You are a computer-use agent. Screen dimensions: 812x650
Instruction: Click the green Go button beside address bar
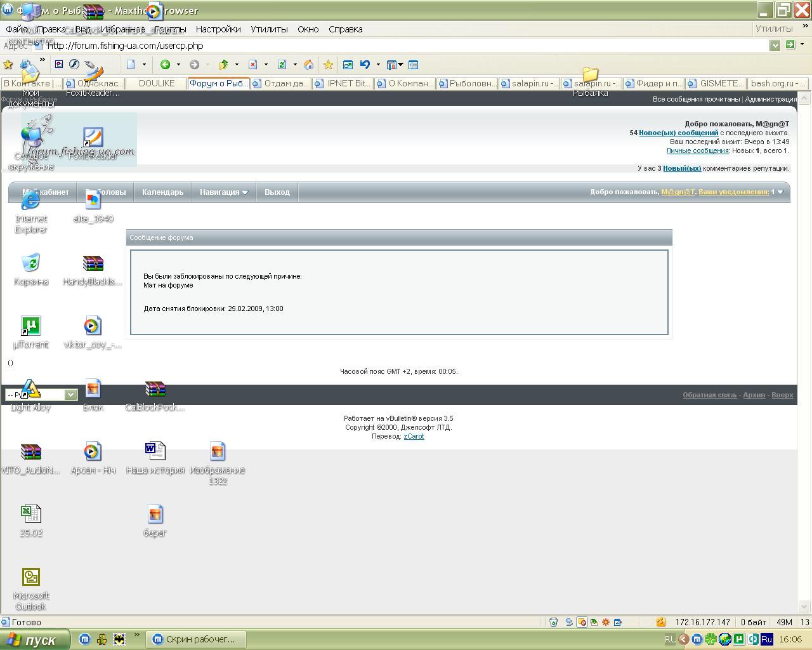(790, 44)
